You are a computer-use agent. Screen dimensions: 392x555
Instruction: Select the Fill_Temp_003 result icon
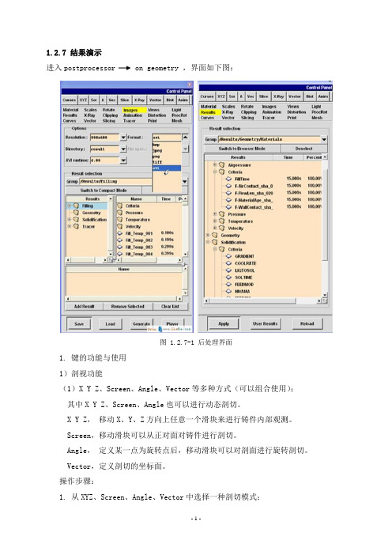click(x=119, y=247)
